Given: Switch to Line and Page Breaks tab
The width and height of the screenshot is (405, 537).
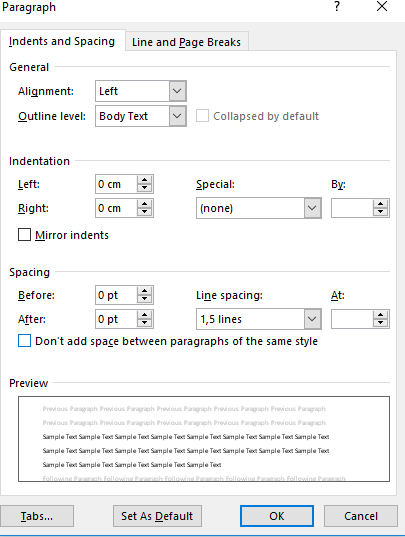Looking at the screenshot, I should (x=187, y=42).
